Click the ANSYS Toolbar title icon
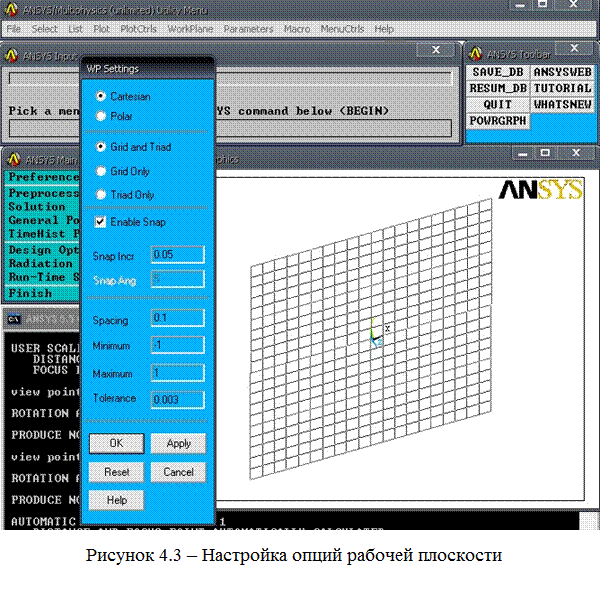 [475, 54]
